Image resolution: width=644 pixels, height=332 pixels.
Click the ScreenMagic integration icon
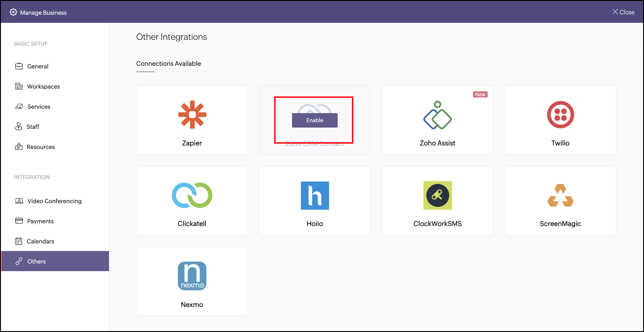560,195
